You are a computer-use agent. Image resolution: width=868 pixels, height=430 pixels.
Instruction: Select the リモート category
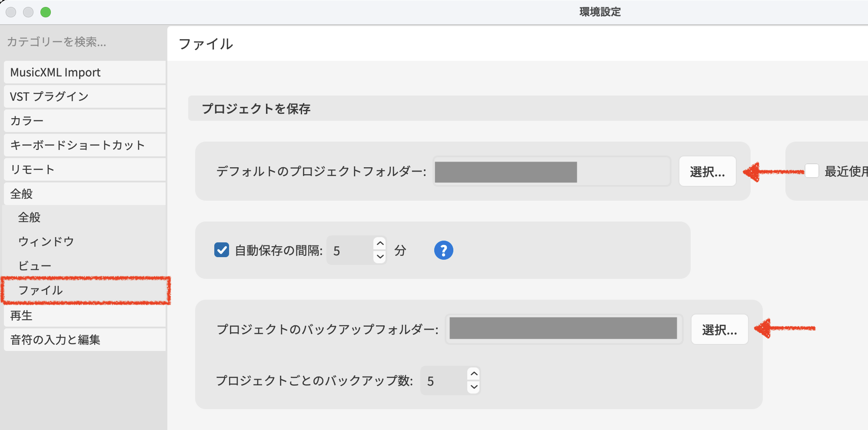point(85,169)
